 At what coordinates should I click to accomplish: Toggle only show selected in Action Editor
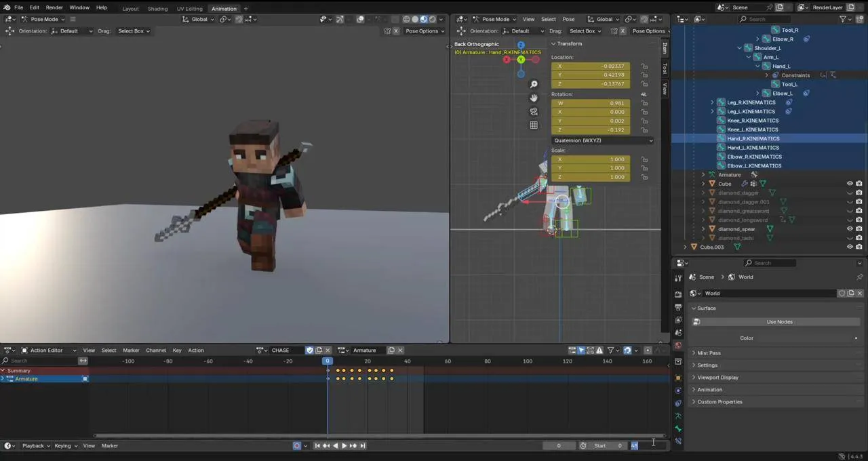pos(581,350)
